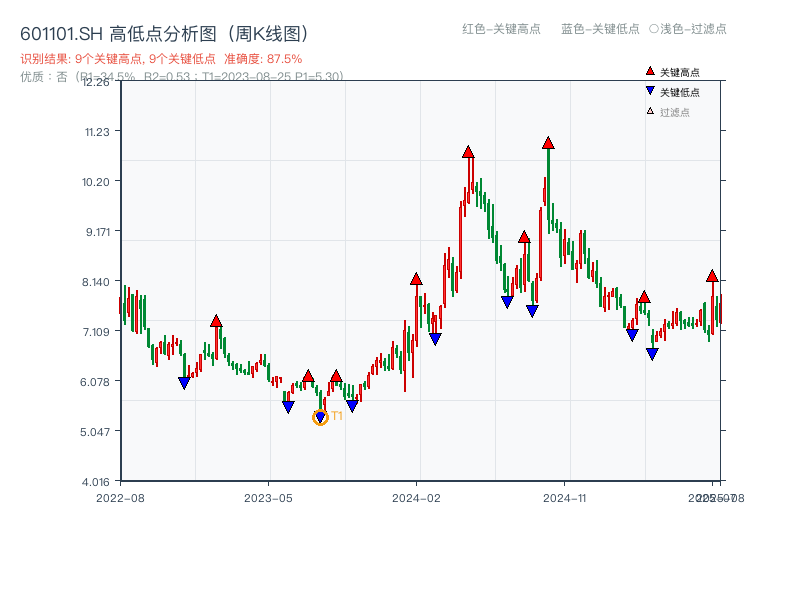Click the 11.23 y-axis label
Screen dimensions: 800x600
97,132
